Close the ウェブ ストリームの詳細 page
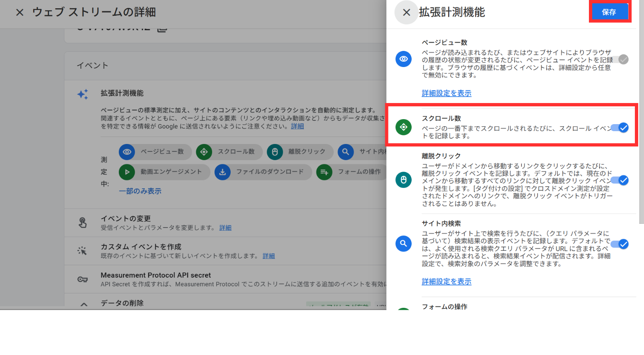The height and width of the screenshot is (355, 644). [x=19, y=12]
